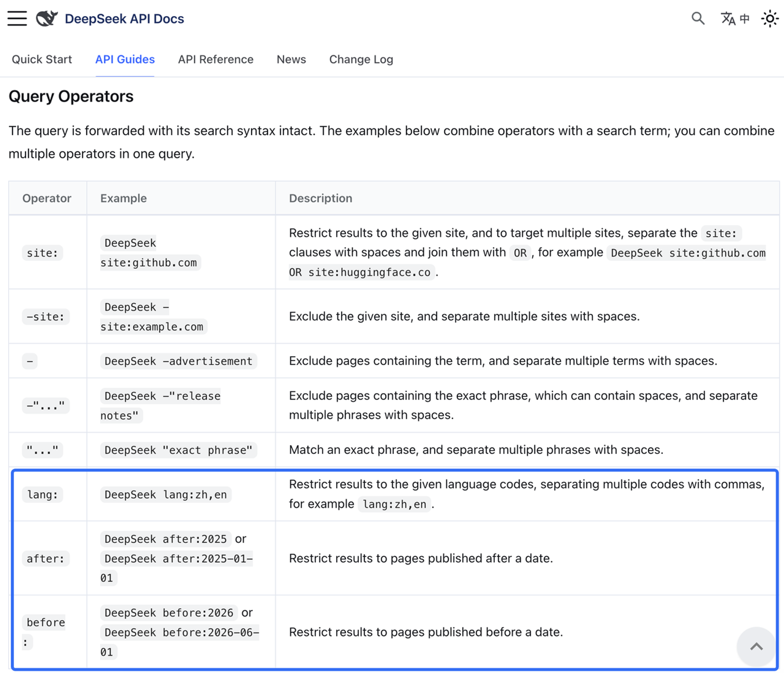Image resolution: width=784 pixels, height=673 pixels.
Task: Toggle light/dark theme sun icon
Action: (x=770, y=19)
